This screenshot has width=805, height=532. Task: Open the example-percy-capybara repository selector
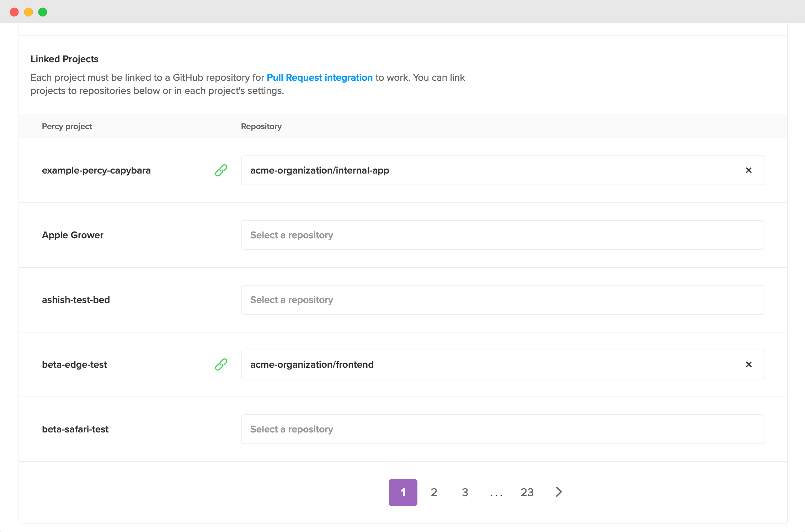491,170
